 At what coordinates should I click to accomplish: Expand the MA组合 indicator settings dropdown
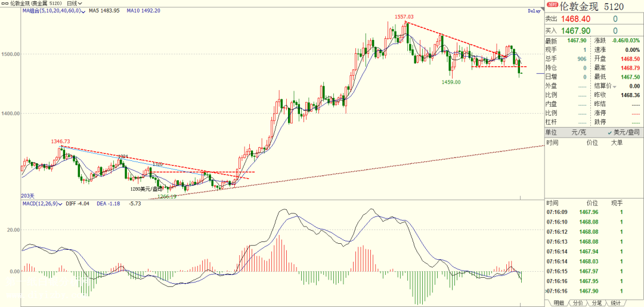pyautogui.click(x=83, y=11)
